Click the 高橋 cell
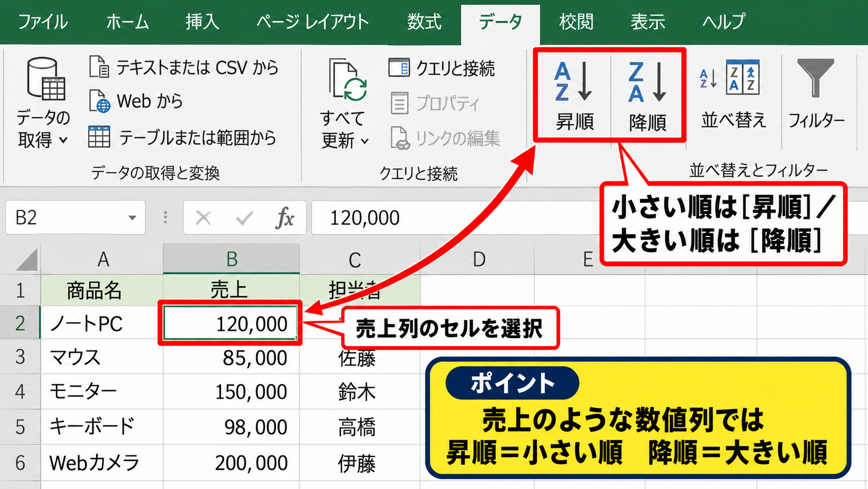This screenshot has height=489, width=868. click(x=360, y=427)
